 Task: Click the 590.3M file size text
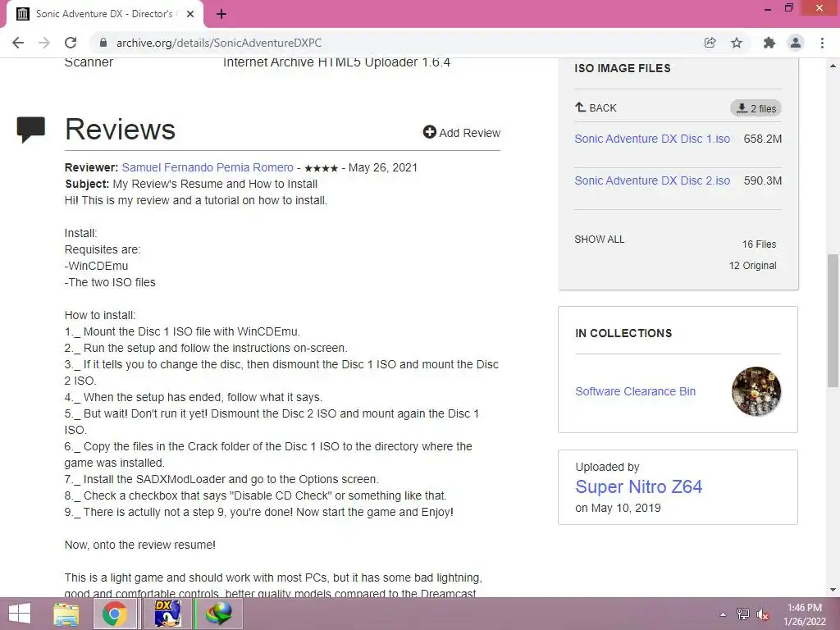762,181
